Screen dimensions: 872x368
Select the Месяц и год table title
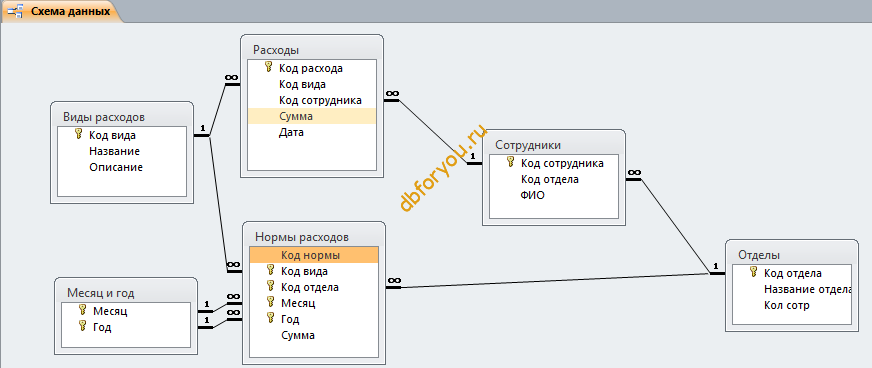[x=101, y=293]
